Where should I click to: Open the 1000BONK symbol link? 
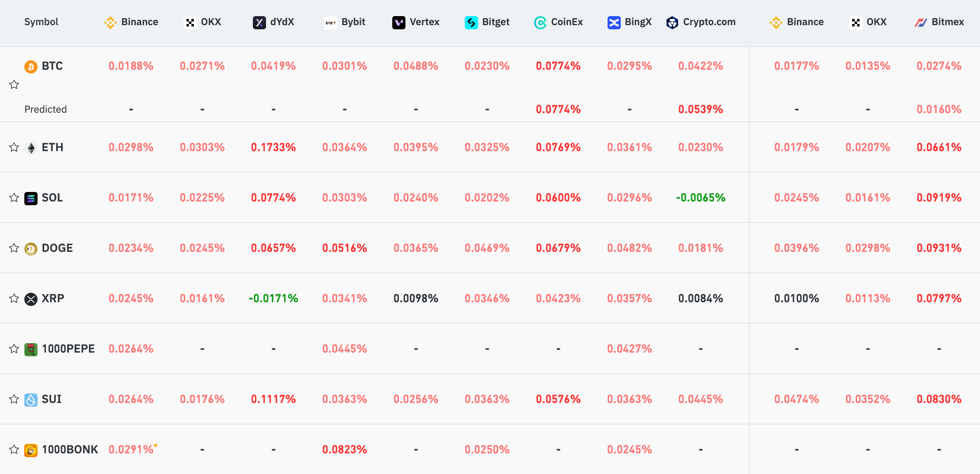click(70, 450)
